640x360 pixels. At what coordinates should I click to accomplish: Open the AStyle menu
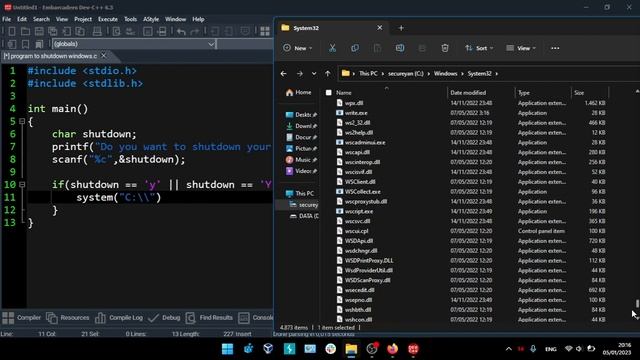[x=151, y=19]
